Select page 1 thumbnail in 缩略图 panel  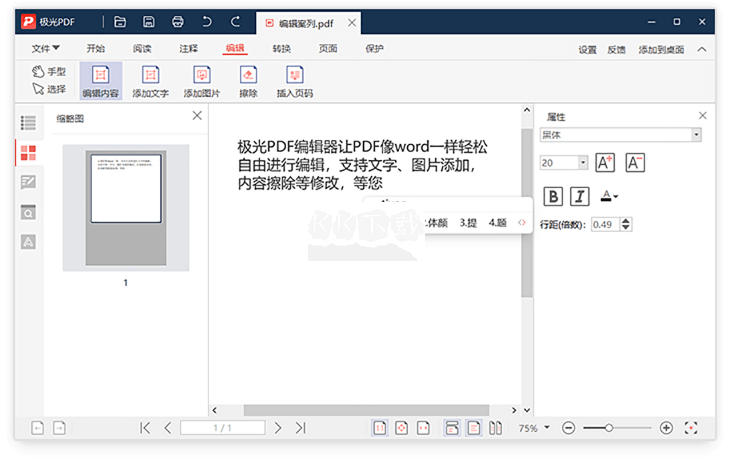[x=125, y=207]
